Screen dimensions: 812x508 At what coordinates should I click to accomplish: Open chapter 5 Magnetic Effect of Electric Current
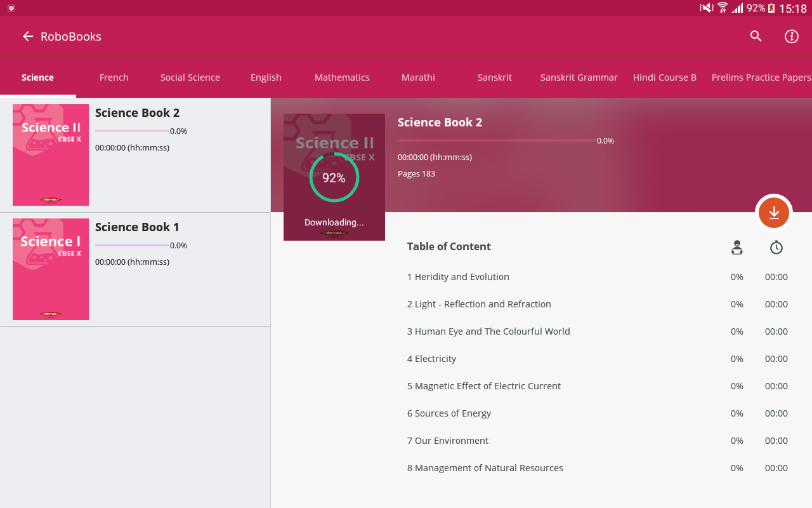[x=484, y=386]
